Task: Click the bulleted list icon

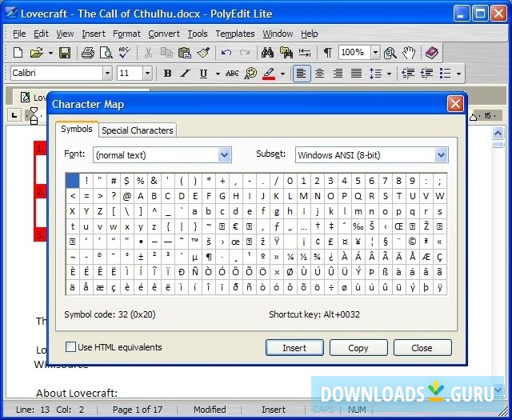Action: coord(445,74)
